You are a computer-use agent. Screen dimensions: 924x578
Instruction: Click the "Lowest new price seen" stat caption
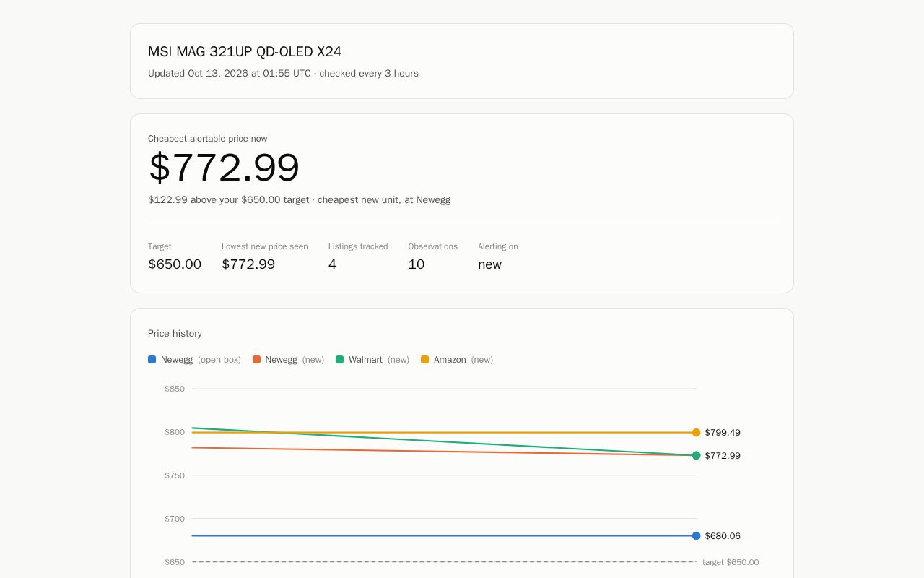tap(265, 246)
